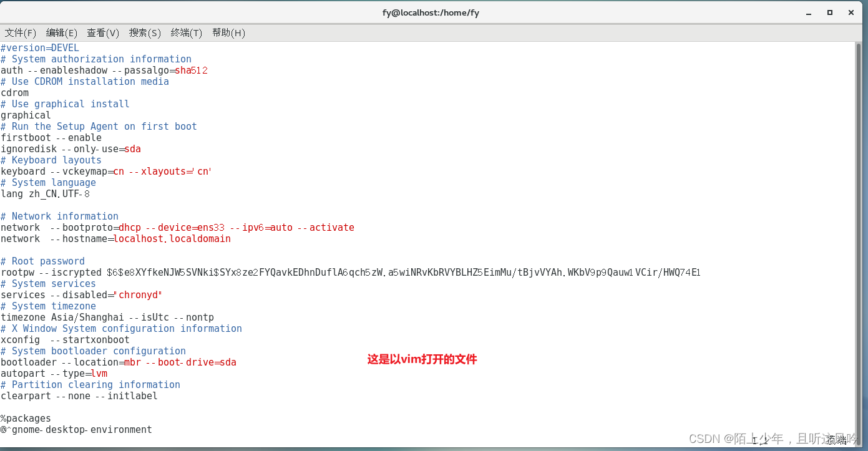Image resolution: width=868 pixels, height=451 pixels.
Task: Click 'localhost.localdomain' hostname value
Action: 172,239
